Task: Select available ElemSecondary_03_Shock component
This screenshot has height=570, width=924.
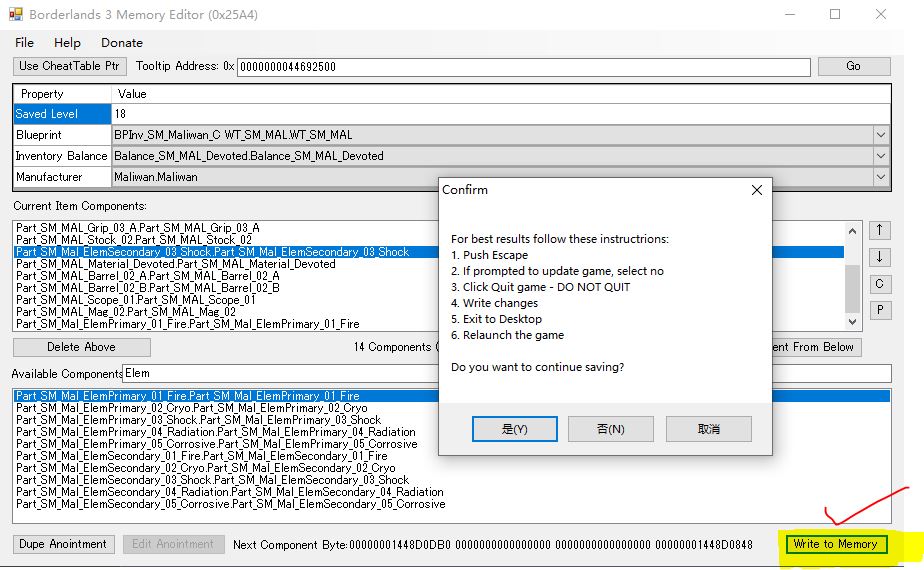Action: tap(212, 480)
